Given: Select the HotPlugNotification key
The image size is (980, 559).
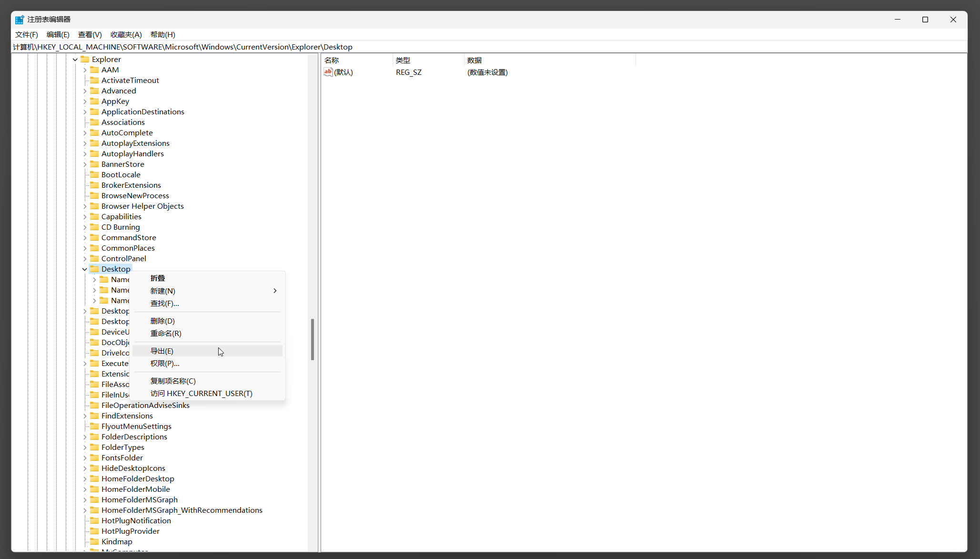Looking at the screenshot, I should click(136, 521).
